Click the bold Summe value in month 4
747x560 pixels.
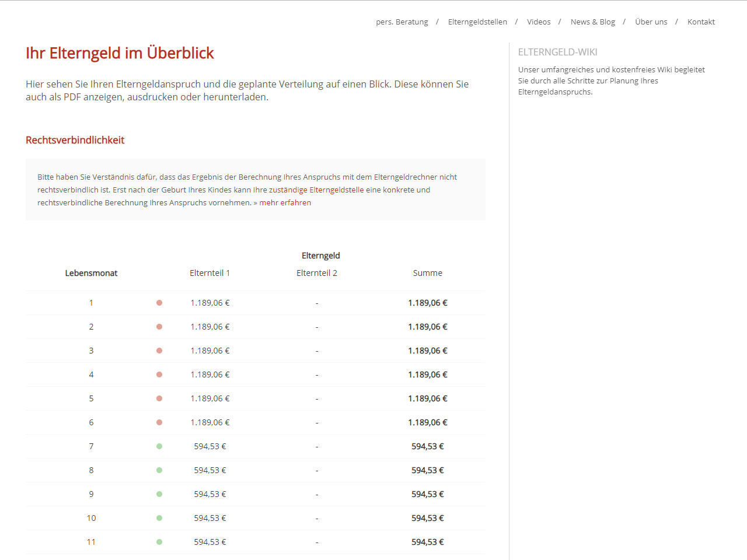(428, 374)
